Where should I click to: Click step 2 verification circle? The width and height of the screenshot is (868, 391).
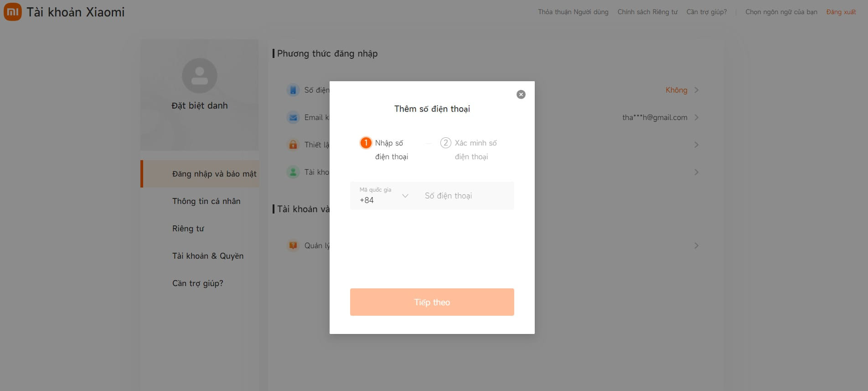[x=445, y=143]
